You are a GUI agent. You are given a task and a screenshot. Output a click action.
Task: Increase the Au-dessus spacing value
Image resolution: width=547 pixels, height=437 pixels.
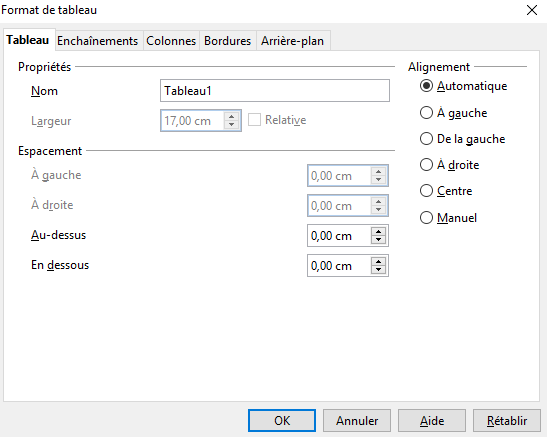point(379,232)
